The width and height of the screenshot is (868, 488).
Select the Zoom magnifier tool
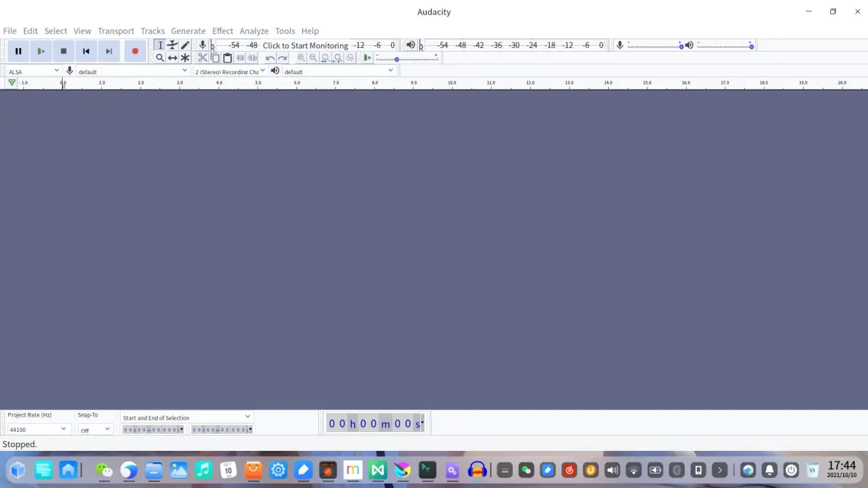pyautogui.click(x=160, y=58)
